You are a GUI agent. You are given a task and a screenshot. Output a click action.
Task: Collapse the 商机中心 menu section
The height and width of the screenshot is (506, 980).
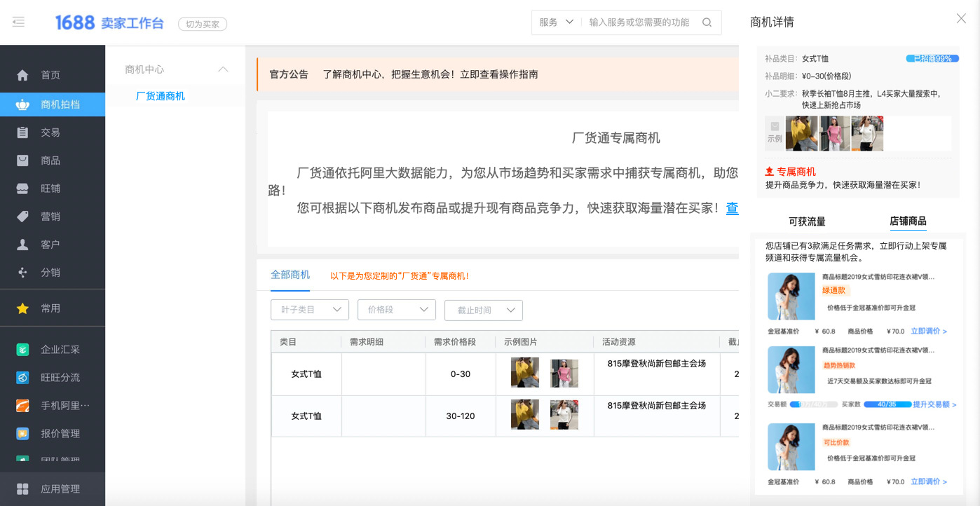223,69
